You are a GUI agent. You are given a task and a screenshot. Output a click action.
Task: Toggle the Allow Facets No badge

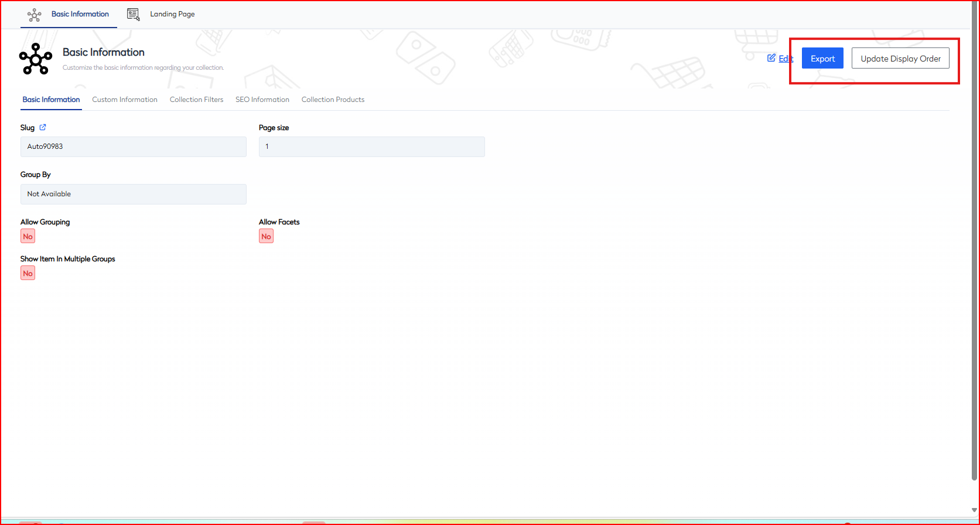pyautogui.click(x=266, y=236)
